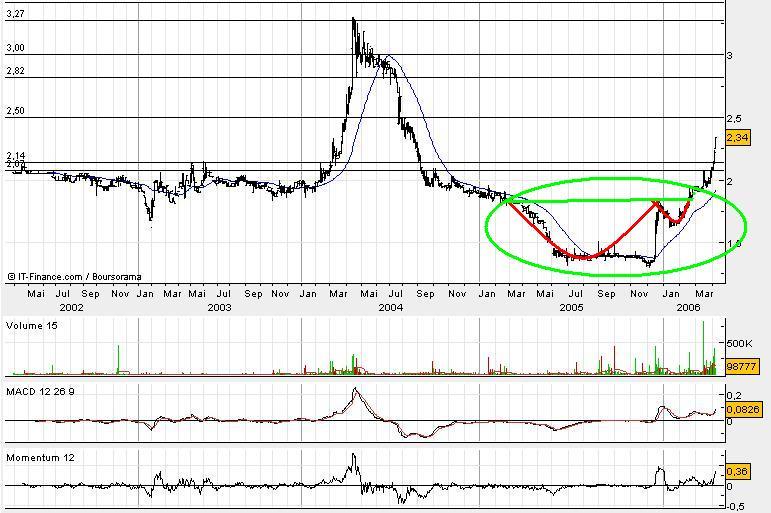The image size is (771, 513).
Task: Click the 2002 year label on time axis
Action: 71,307
